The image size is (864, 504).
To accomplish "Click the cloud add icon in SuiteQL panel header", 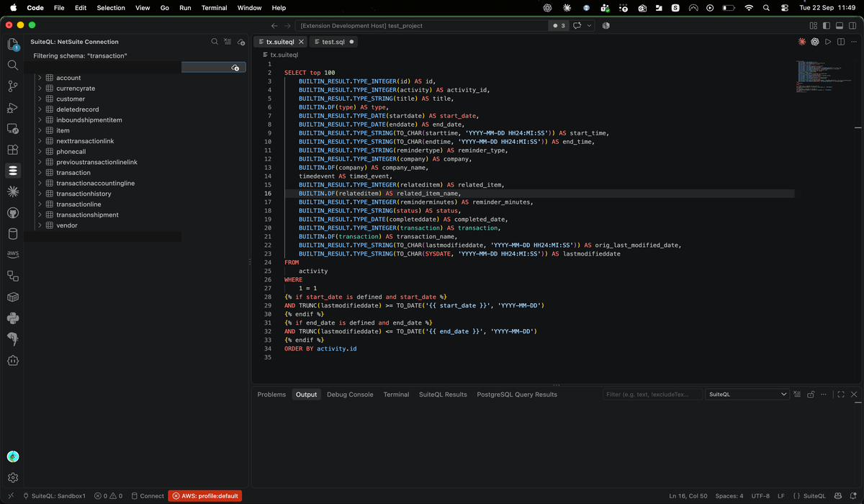I will pos(240,42).
